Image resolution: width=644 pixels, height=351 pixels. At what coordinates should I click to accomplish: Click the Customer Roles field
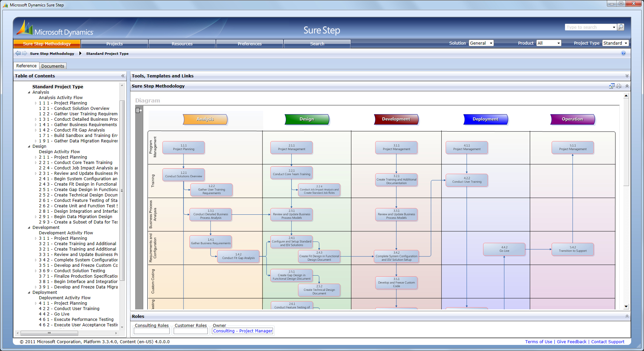coord(191,331)
